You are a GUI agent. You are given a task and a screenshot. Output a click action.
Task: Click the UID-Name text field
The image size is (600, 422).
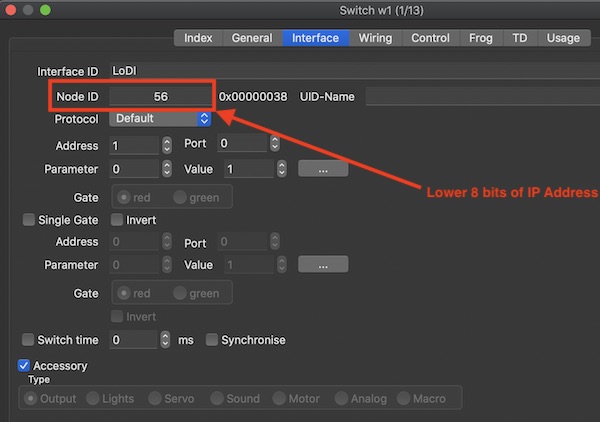pyautogui.click(x=480, y=97)
